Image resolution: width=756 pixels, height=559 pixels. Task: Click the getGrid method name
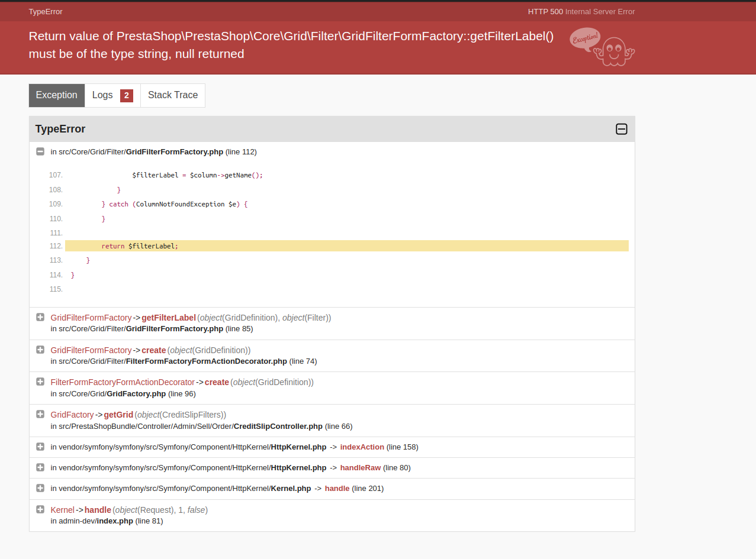[x=118, y=415]
